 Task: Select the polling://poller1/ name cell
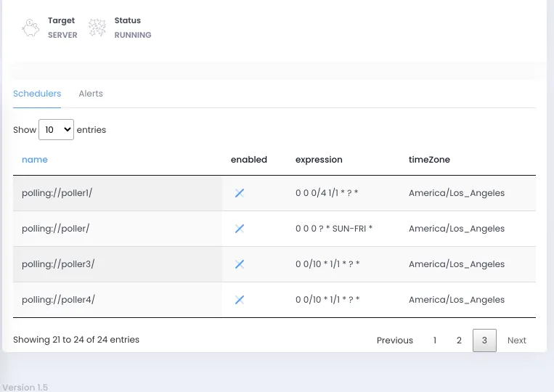(118, 193)
